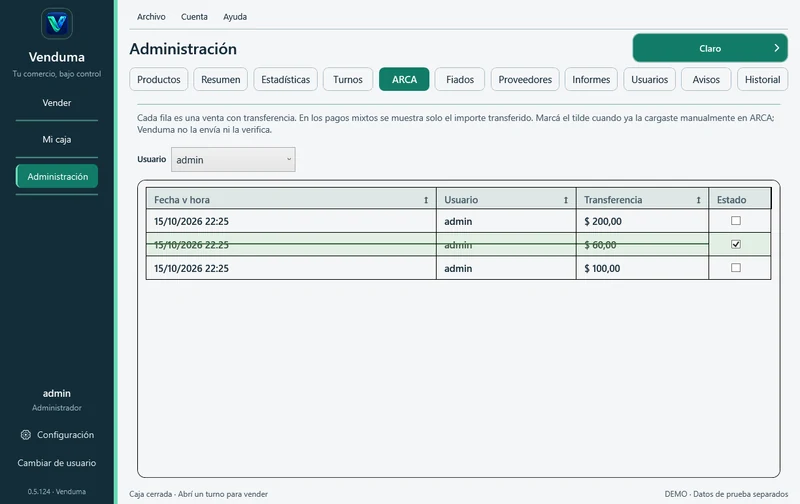Select the $ 100,00 transferencia cell
The height and width of the screenshot is (504, 800).
click(642, 268)
